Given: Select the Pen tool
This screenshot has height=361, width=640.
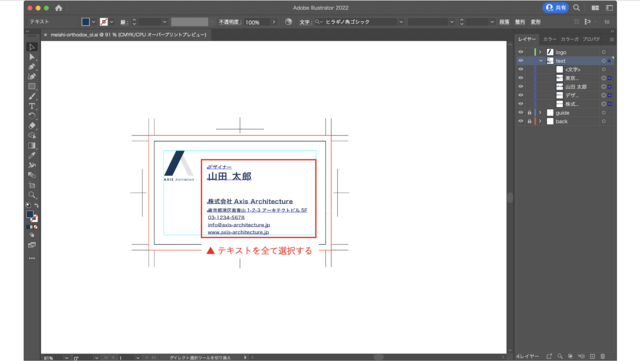Looking at the screenshot, I should 32,67.
